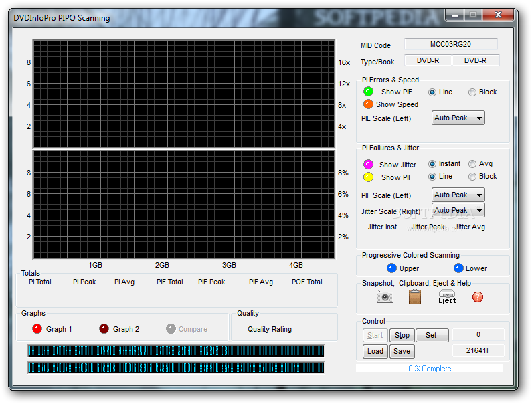532x404 pixels.
Task: Click the field showing 21641F
Action: point(478,350)
